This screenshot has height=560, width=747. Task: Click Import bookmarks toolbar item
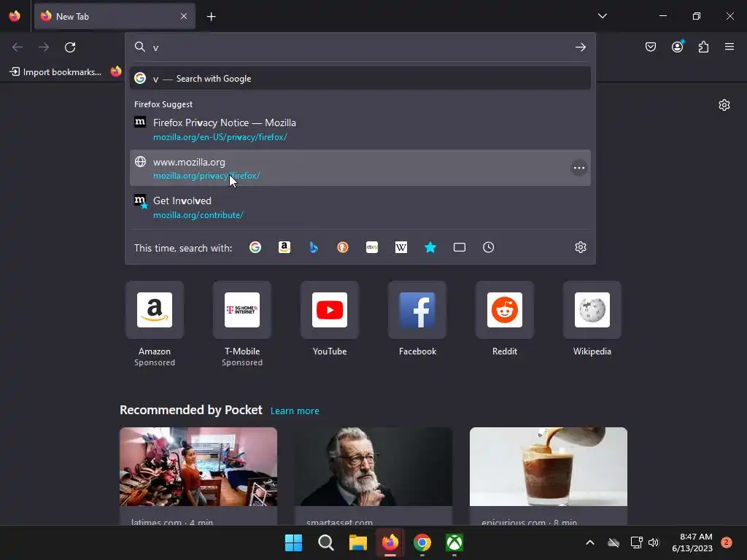tap(55, 72)
